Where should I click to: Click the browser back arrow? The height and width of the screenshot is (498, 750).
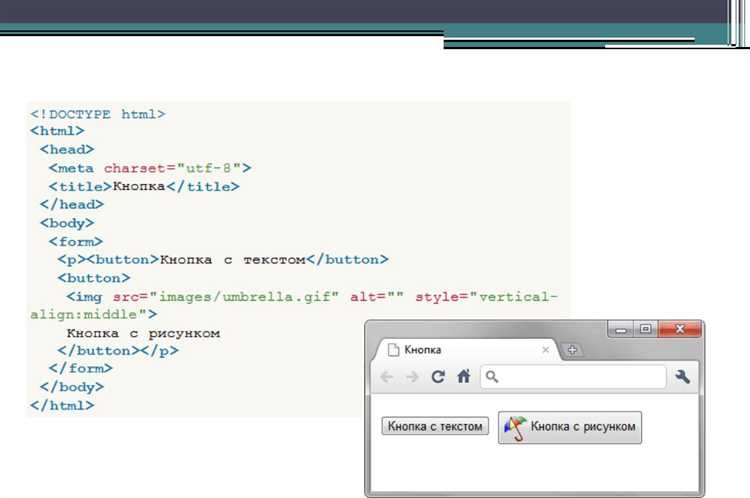tap(387, 377)
